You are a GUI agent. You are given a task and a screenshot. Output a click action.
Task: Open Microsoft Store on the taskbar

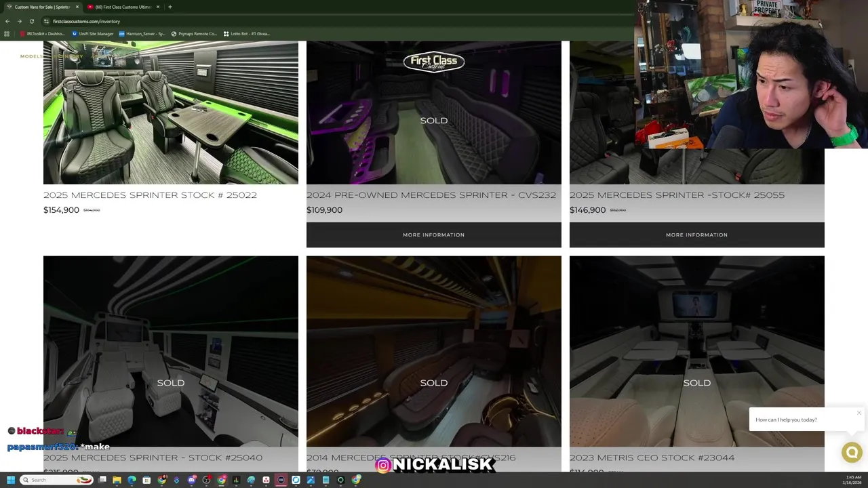pyautogui.click(x=146, y=480)
